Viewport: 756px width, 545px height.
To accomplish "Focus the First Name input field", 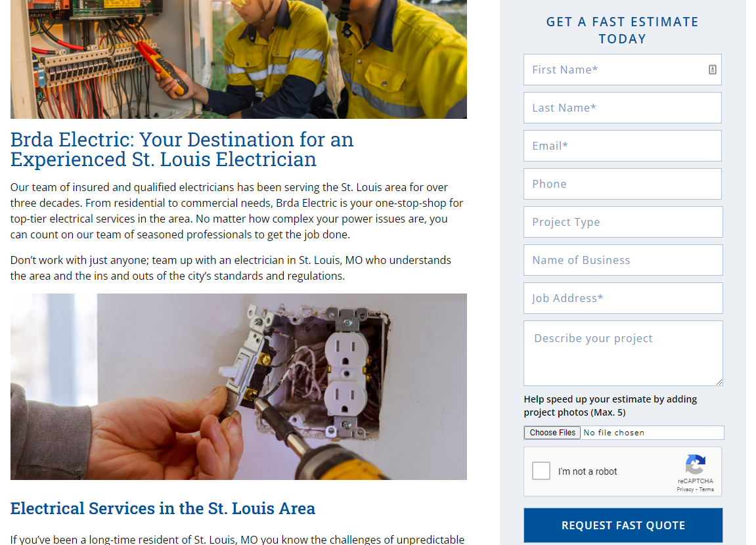I will point(623,70).
